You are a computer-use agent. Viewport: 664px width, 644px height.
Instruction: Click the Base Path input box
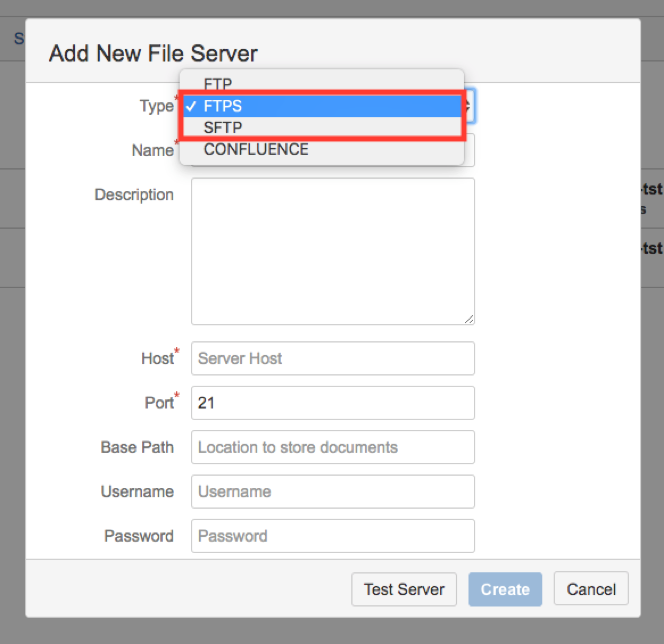332,447
